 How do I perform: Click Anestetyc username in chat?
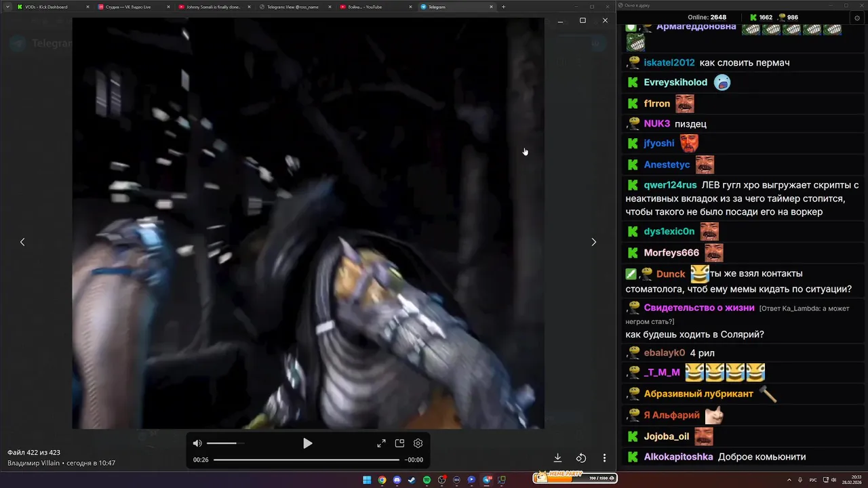667,165
